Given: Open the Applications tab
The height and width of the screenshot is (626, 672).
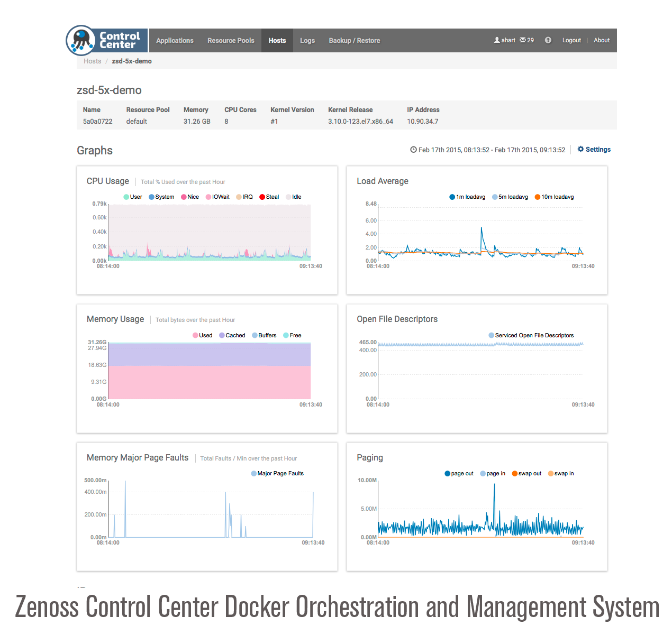Looking at the screenshot, I should point(175,41).
